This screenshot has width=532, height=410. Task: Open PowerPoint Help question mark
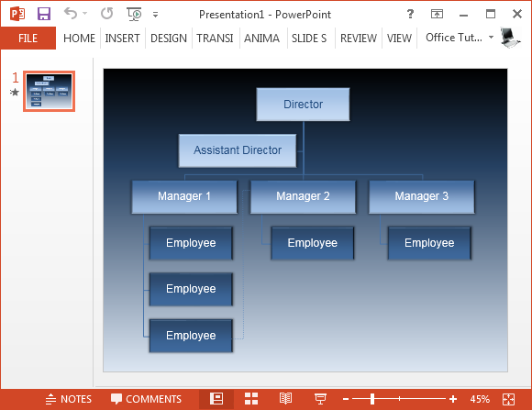pyautogui.click(x=410, y=14)
